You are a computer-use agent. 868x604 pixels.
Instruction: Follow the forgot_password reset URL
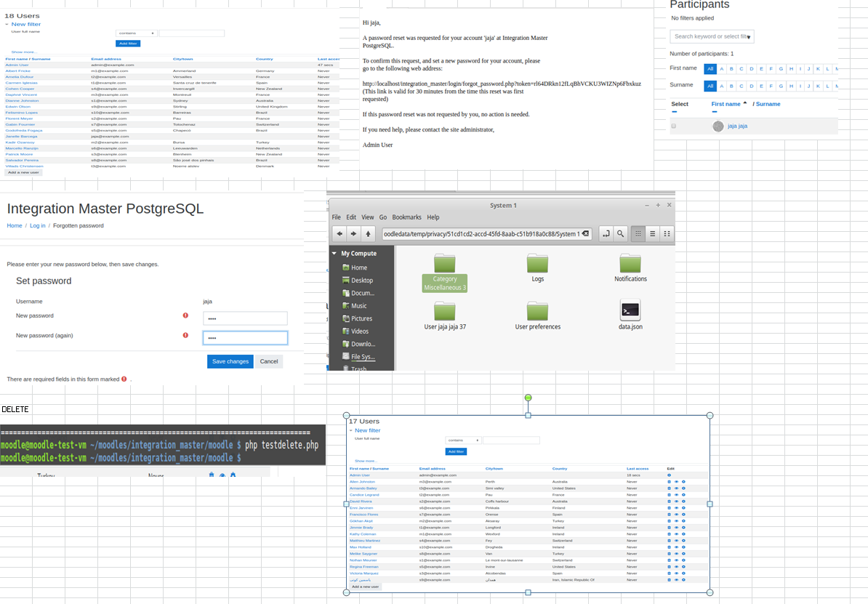502,84
